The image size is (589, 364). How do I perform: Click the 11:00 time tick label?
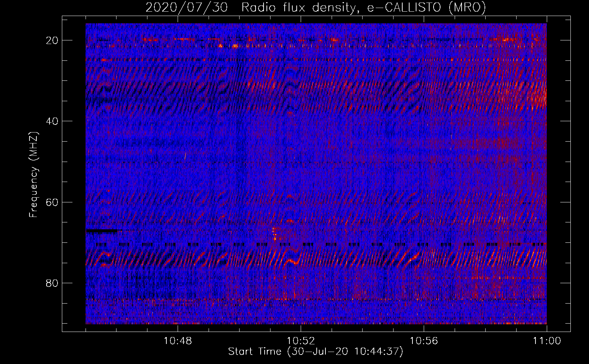(x=547, y=341)
